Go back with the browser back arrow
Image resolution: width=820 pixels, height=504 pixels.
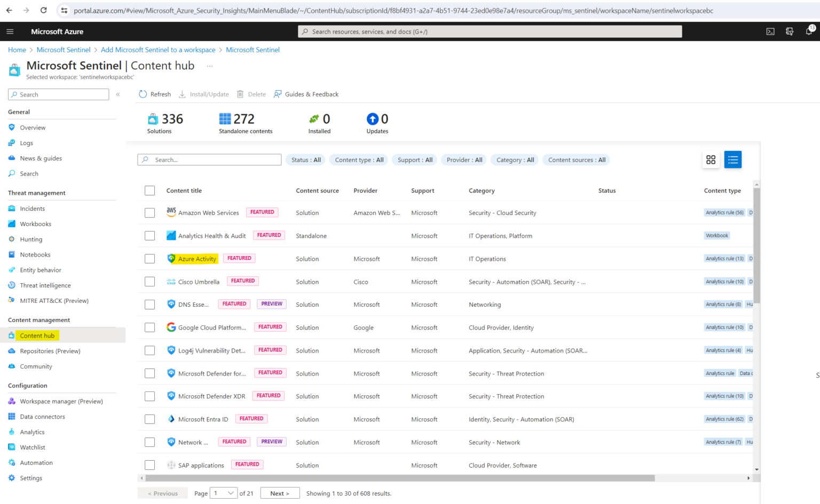point(9,10)
